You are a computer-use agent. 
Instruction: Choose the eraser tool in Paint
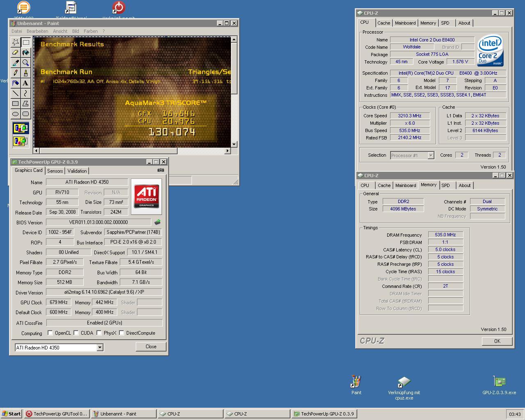tap(15, 52)
